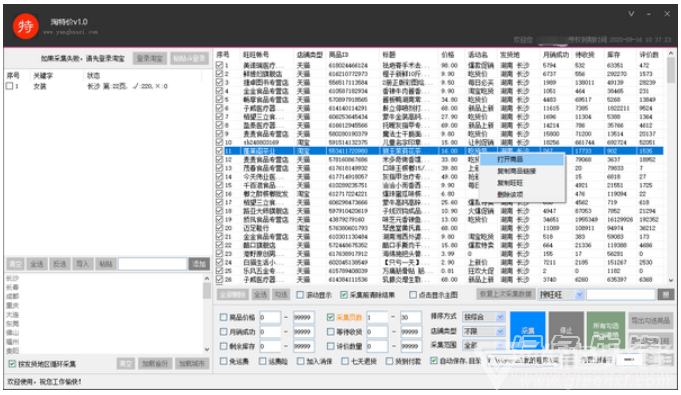Tick the 七天退货 checkbox
681x395 pixels.
coord(345,361)
